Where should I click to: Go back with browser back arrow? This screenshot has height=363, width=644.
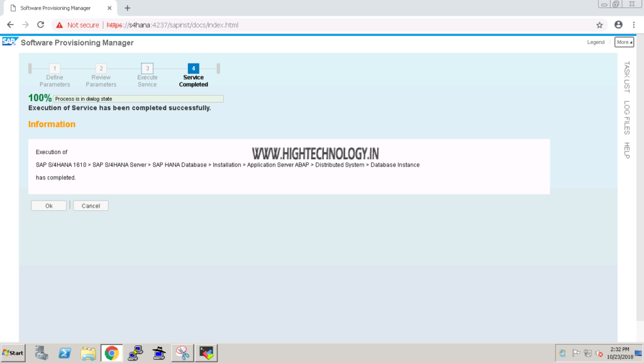[10, 25]
